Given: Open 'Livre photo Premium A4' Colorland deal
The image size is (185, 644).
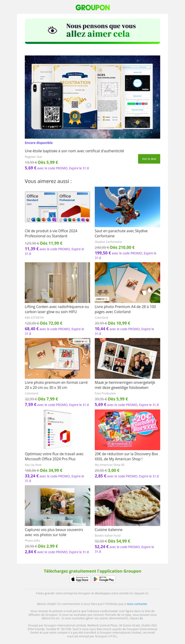Looking at the screenshot, I should coord(125,309).
